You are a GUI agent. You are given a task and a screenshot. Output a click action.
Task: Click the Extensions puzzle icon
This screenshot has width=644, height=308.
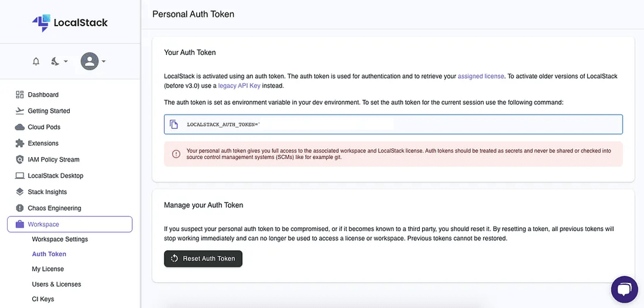[x=20, y=143]
